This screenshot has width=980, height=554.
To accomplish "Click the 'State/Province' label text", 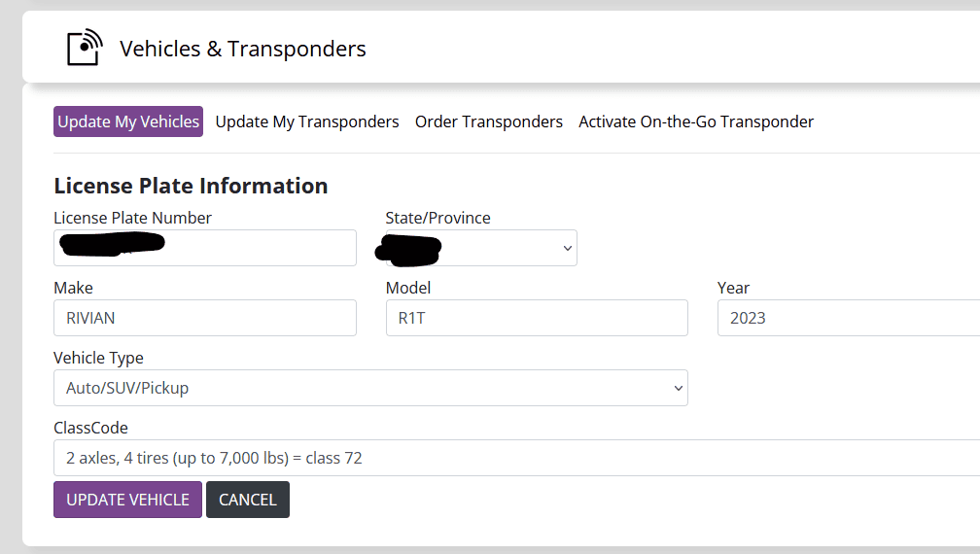I will [437, 218].
